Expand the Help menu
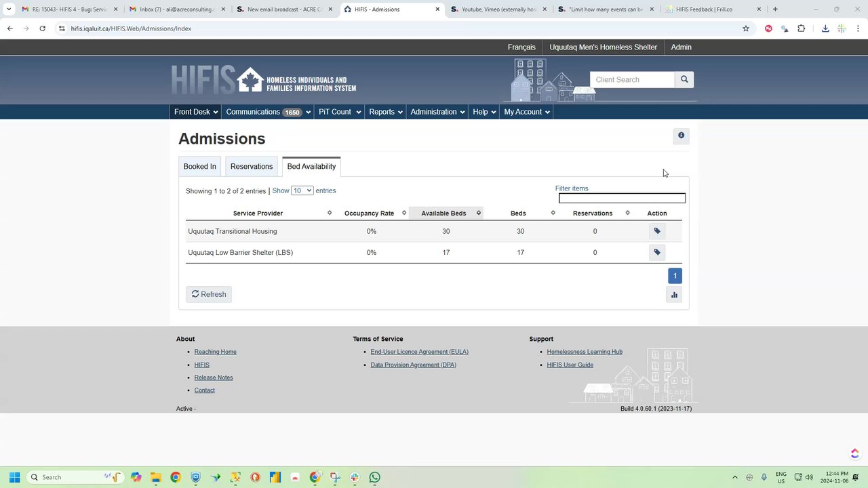 coord(484,112)
